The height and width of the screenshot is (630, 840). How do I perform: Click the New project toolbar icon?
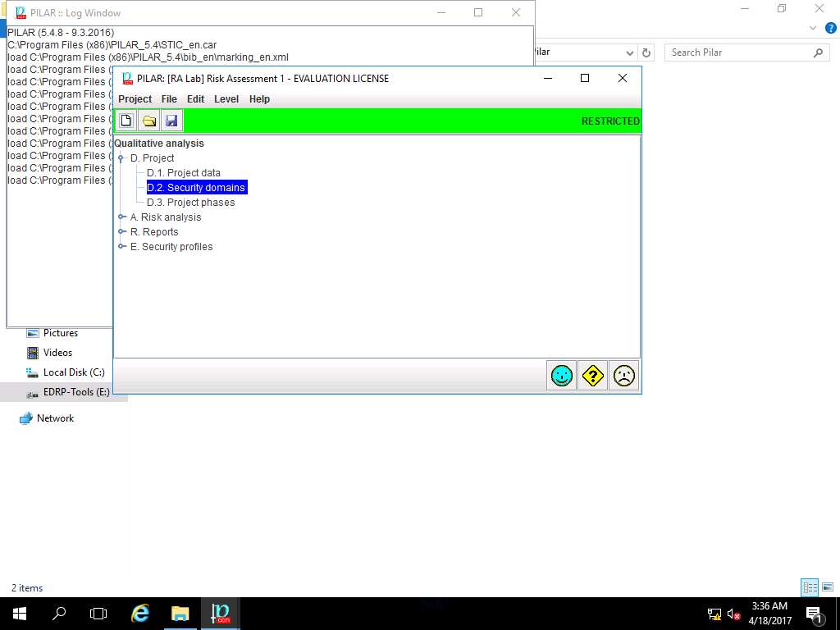click(126, 121)
